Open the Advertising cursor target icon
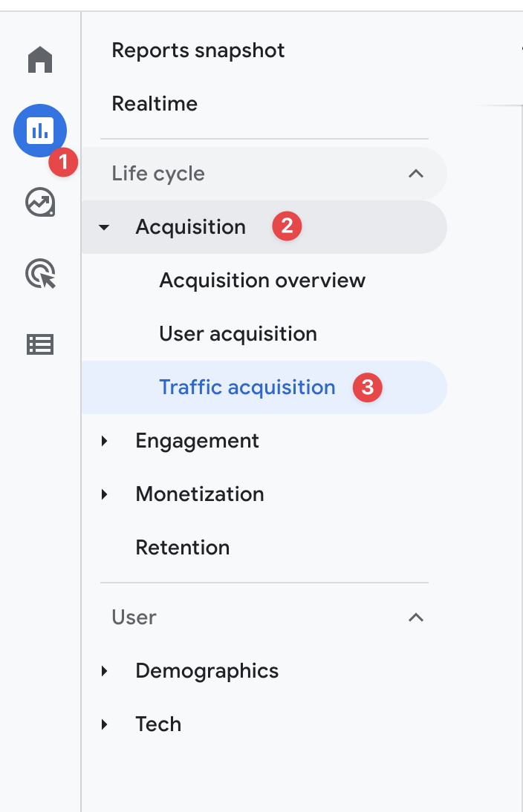 point(40,273)
